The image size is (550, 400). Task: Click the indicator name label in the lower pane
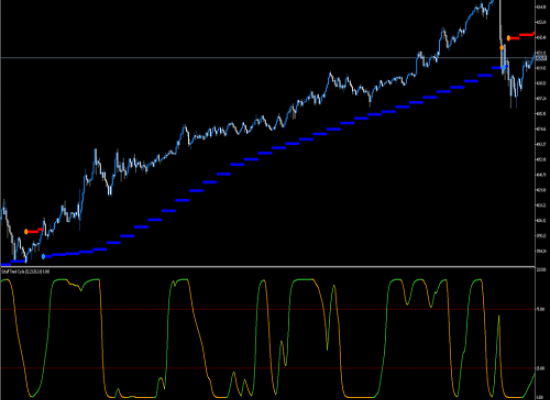tap(25, 271)
